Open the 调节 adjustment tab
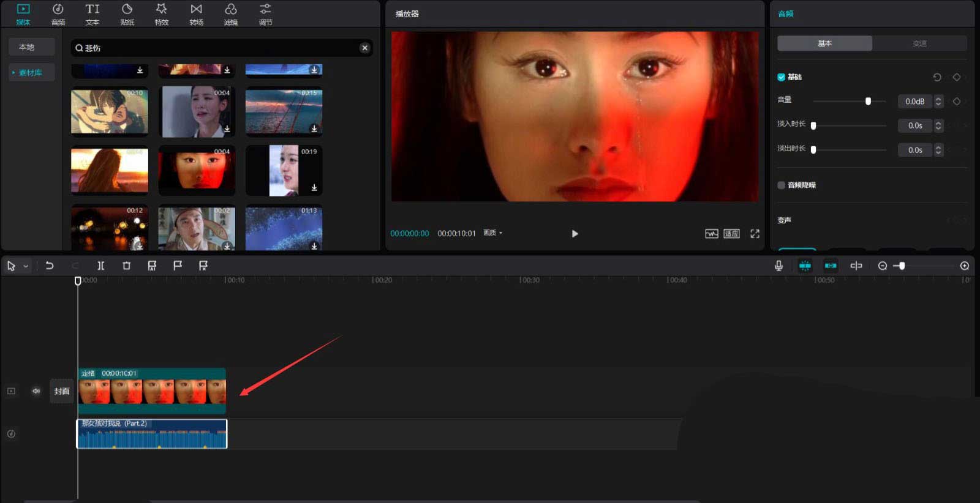 (x=265, y=14)
